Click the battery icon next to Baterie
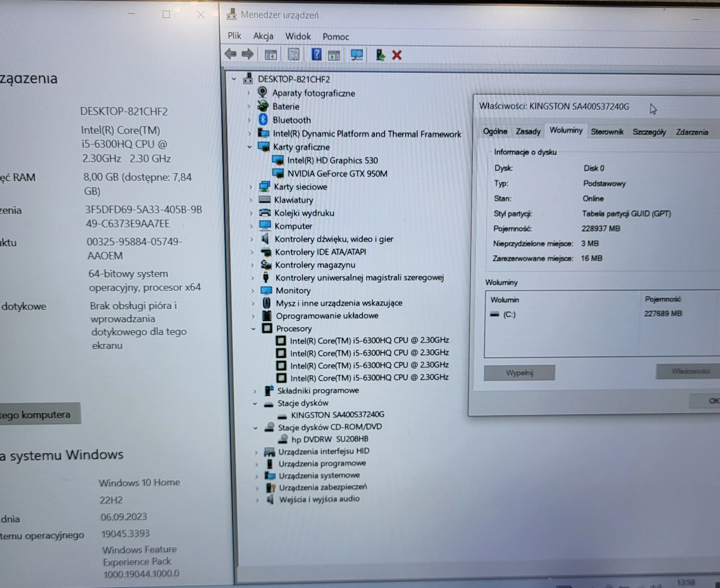The width and height of the screenshot is (720, 588). coord(263,106)
